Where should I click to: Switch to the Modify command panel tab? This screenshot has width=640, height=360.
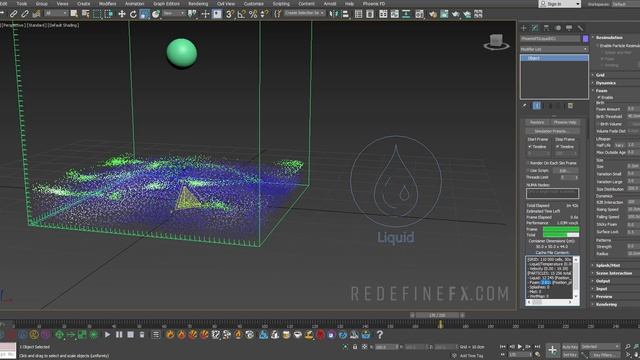[x=535, y=28]
